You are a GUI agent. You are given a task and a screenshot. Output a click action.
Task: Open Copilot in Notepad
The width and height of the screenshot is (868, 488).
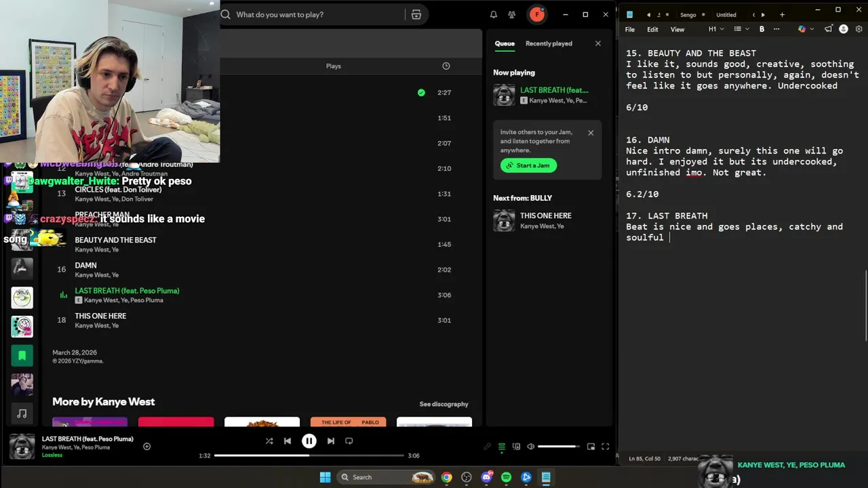click(802, 29)
